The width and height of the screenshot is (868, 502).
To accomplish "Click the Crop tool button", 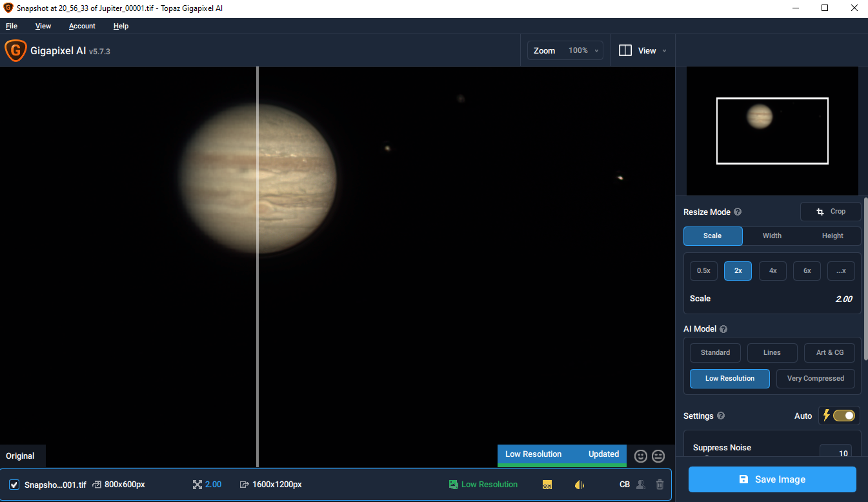I will [x=831, y=212].
